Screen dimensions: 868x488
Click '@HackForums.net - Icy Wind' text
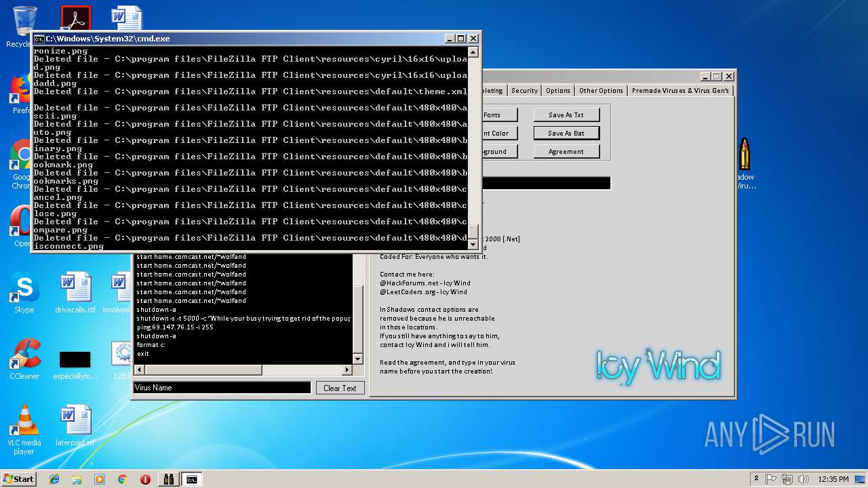(x=425, y=283)
